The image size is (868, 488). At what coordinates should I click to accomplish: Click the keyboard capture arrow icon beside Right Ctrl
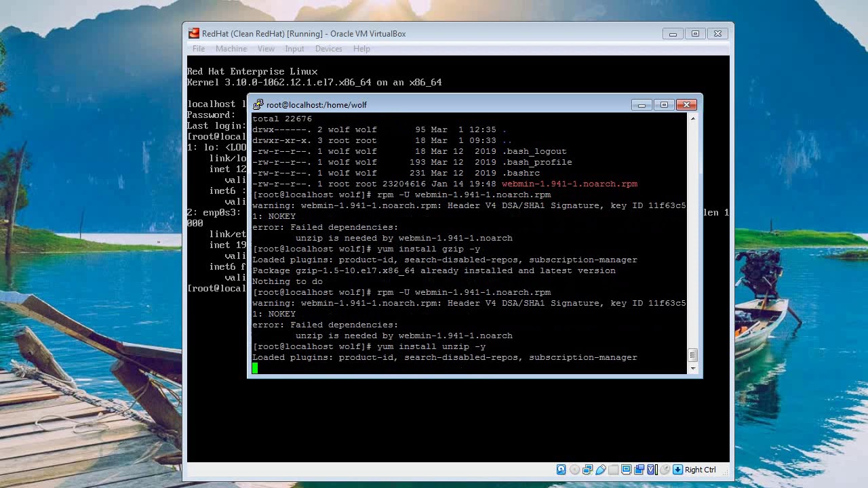pos(677,470)
